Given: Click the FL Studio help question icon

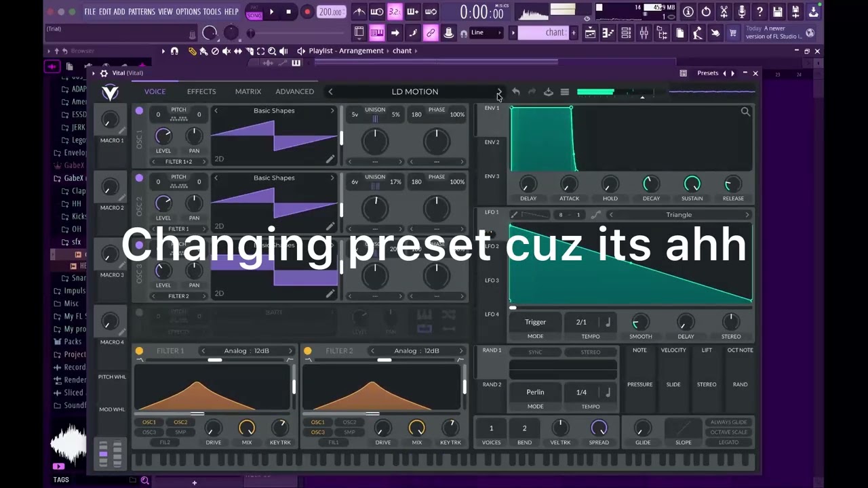Looking at the screenshot, I should pos(759,12).
